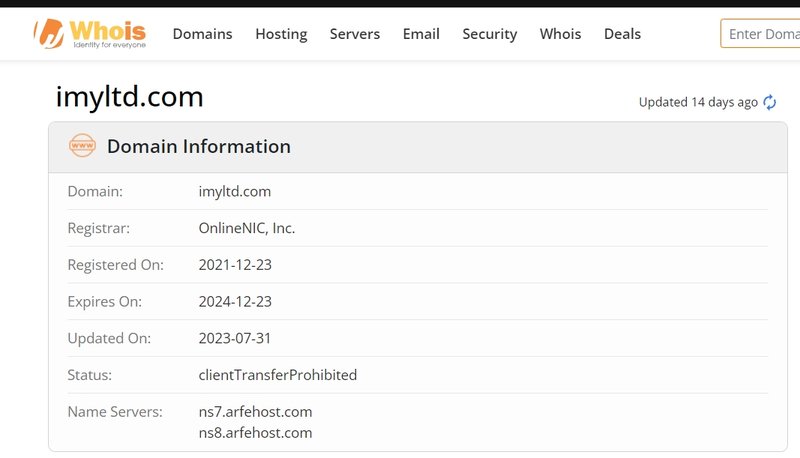This screenshot has height=458, width=800.
Task: Select Email in the top navigation
Action: [421, 34]
